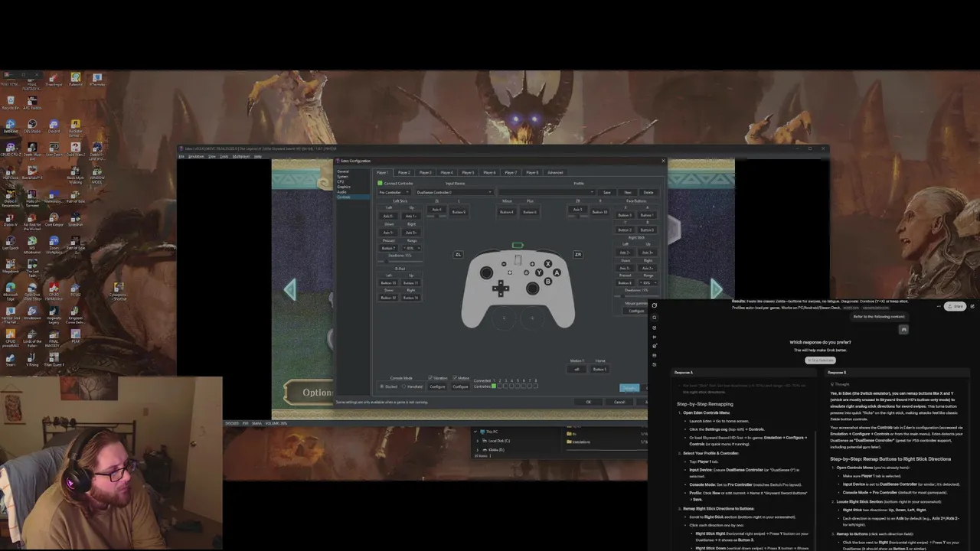The height and width of the screenshot is (551, 980).
Task: Expand the Local Disk (C:) tree item
Action: (x=477, y=441)
